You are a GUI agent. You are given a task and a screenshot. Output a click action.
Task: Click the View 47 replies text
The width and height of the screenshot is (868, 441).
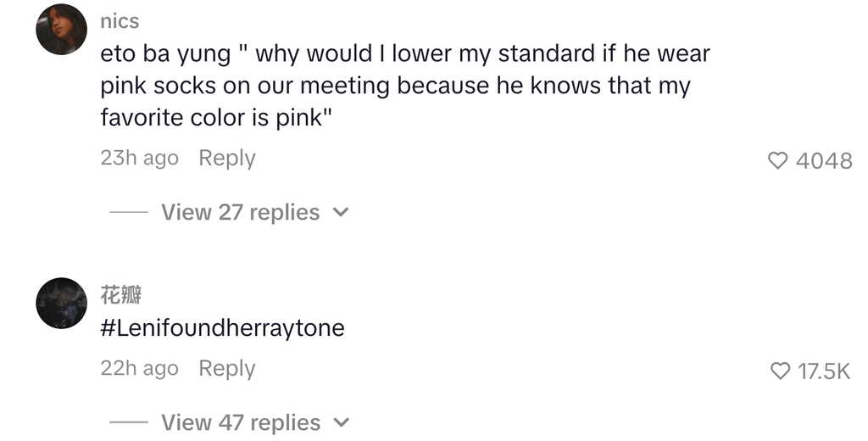[x=240, y=422]
